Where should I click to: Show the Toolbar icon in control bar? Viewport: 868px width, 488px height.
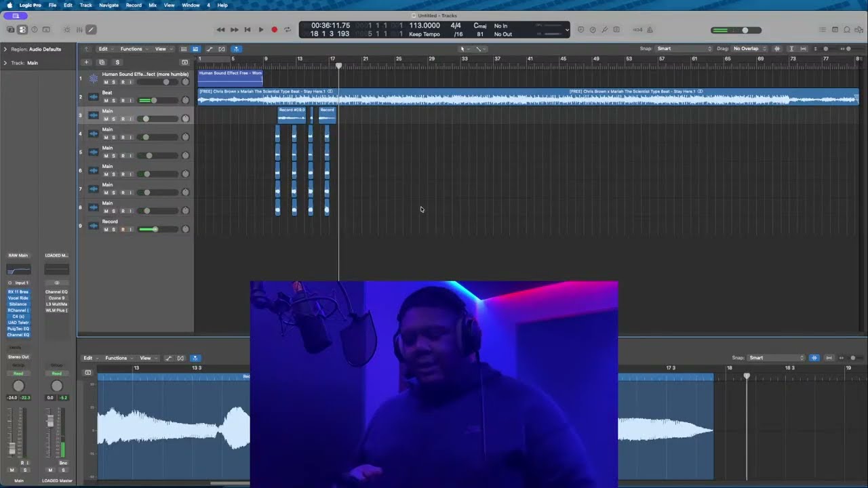click(46, 30)
